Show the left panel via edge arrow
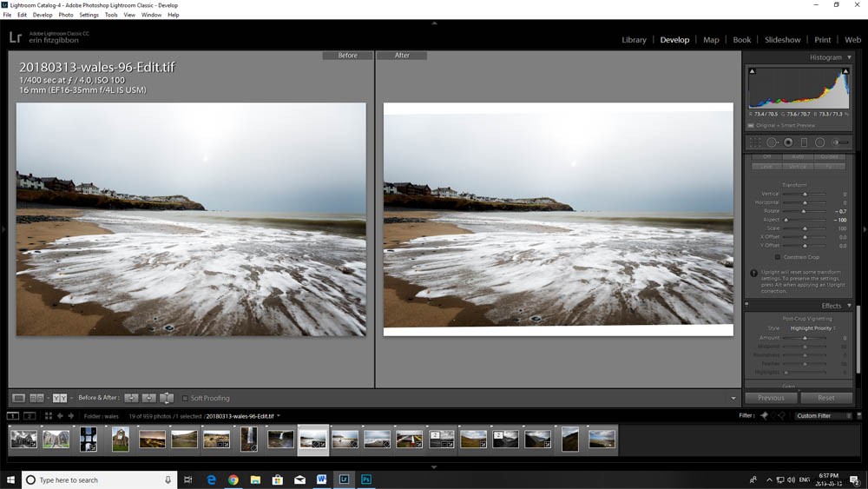 point(3,228)
